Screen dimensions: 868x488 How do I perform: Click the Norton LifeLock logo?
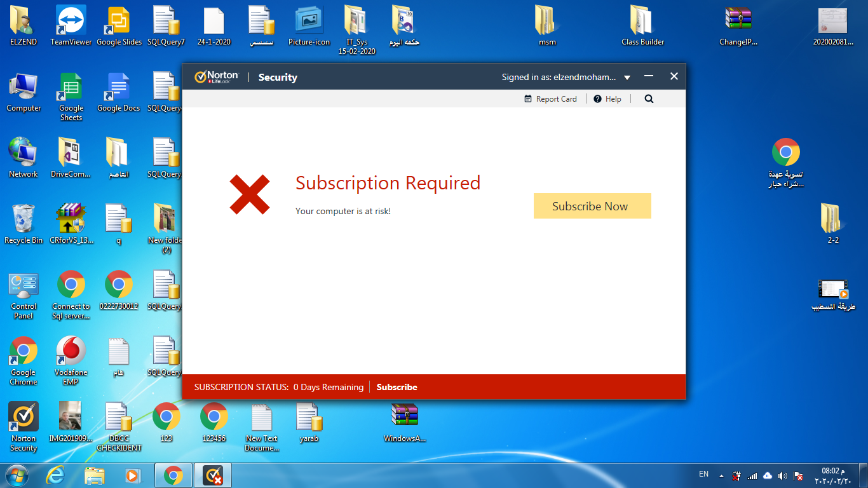coord(216,77)
